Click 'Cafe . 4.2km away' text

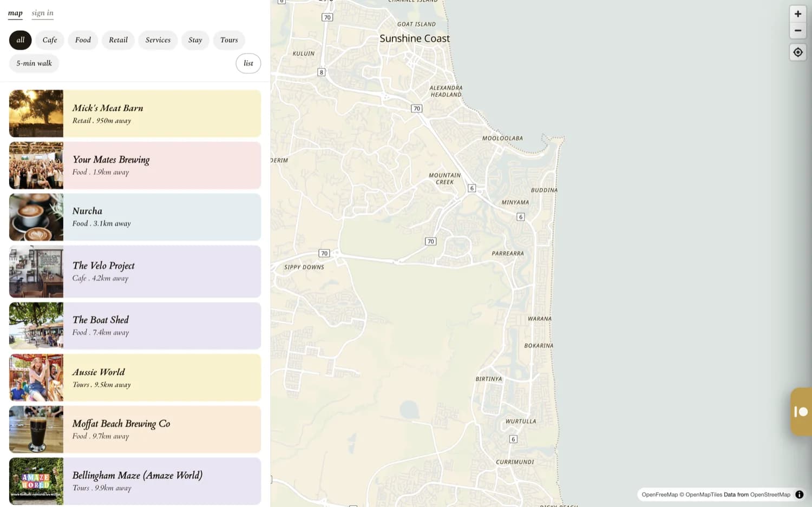point(100,278)
